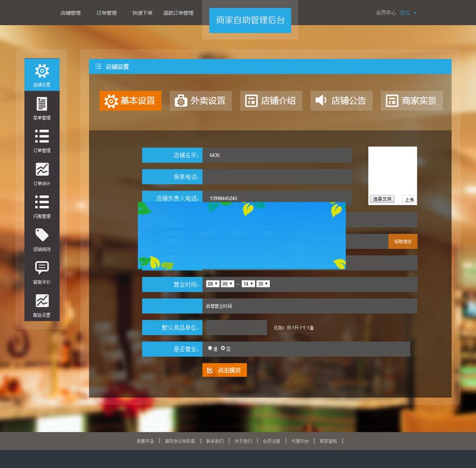This screenshot has height=468, width=476.
Task: Expand opening hour dropdown showing 08
Action: click(212, 284)
